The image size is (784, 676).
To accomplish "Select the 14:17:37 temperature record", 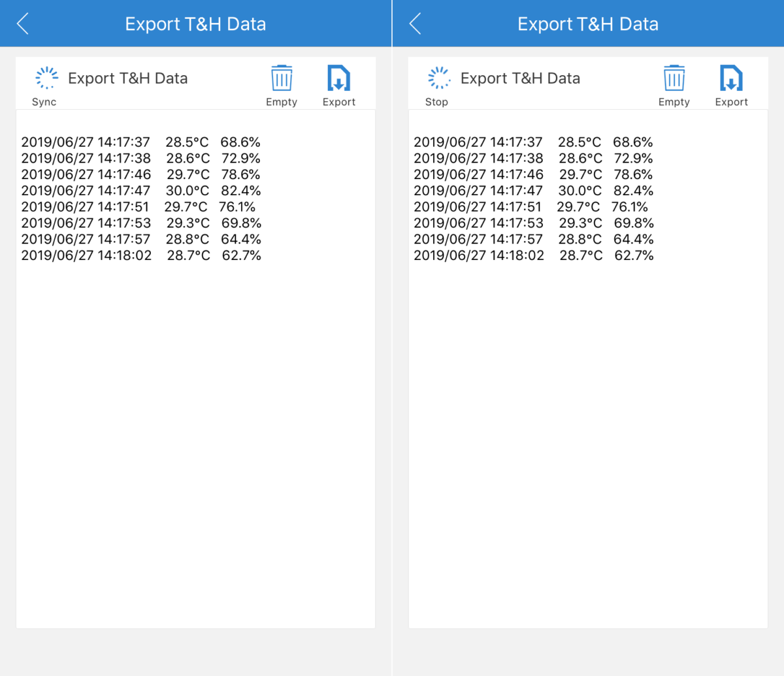I will coord(140,141).
